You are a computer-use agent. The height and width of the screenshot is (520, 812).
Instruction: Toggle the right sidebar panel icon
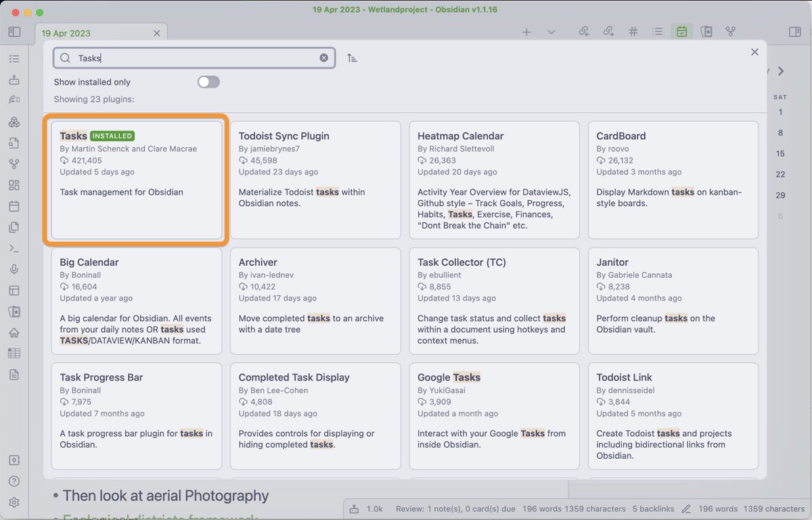[x=795, y=32]
